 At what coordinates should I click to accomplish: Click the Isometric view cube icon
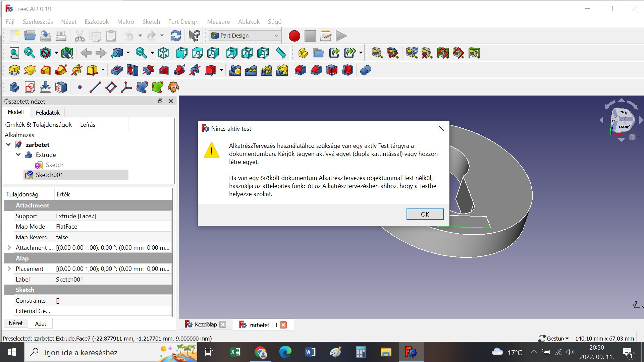163,53
